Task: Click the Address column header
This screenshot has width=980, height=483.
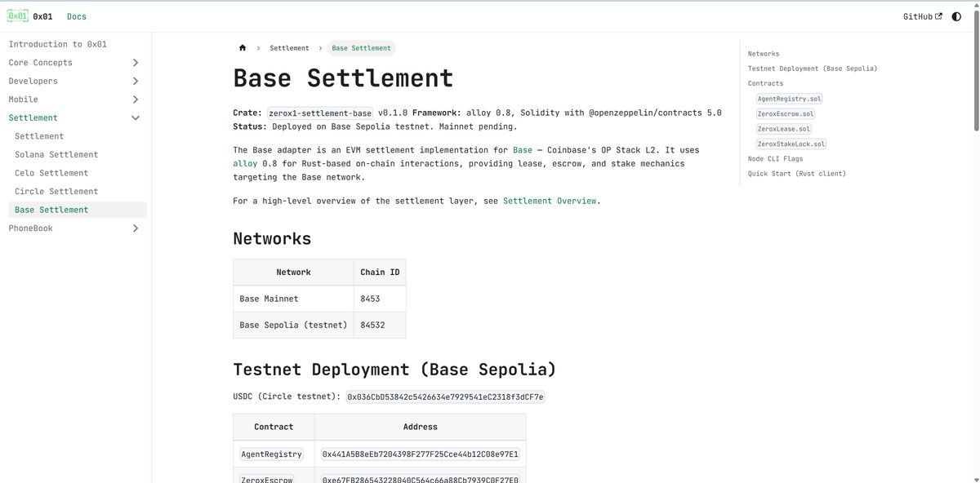Action: (421, 427)
